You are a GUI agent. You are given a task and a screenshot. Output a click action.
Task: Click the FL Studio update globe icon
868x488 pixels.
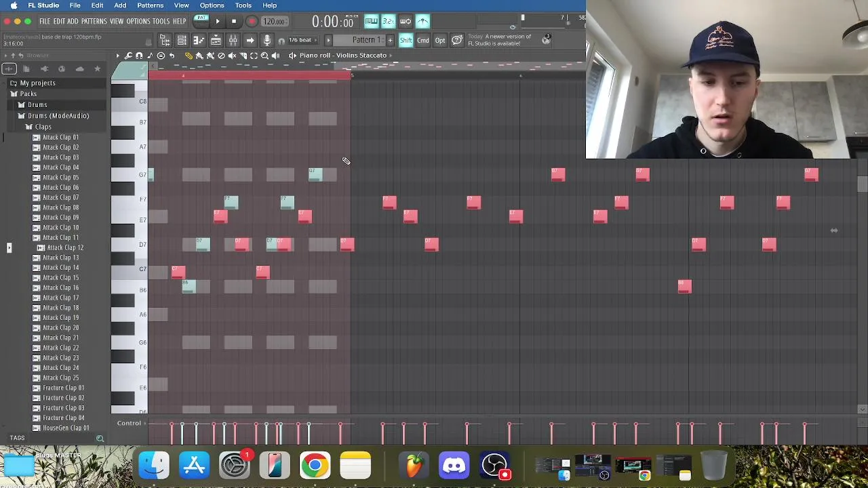(x=546, y=40)
